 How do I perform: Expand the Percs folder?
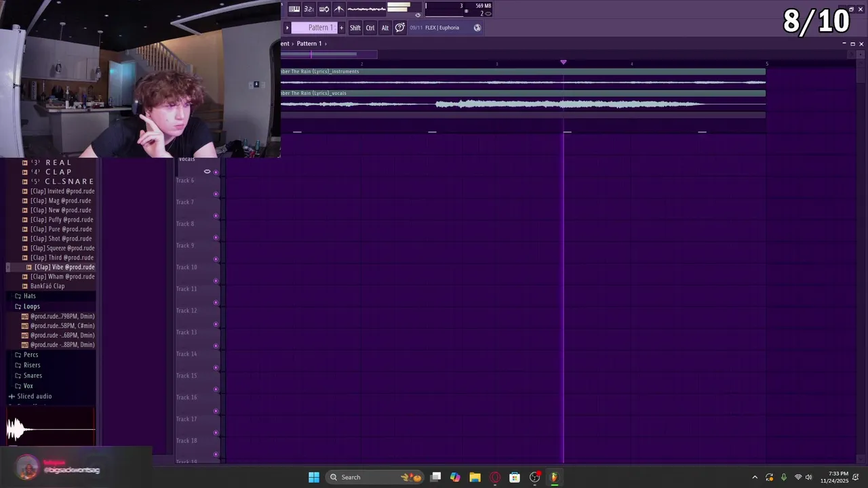click(27, 354)
